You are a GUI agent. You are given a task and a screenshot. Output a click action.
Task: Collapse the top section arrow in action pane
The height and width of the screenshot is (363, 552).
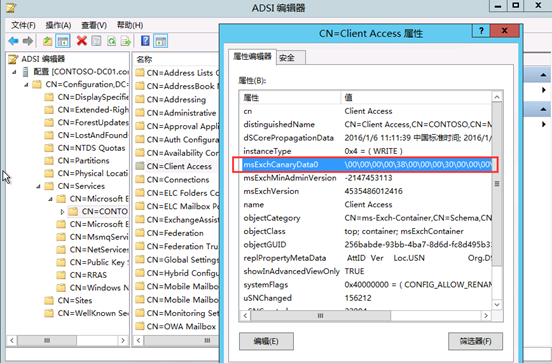point(543,75)
